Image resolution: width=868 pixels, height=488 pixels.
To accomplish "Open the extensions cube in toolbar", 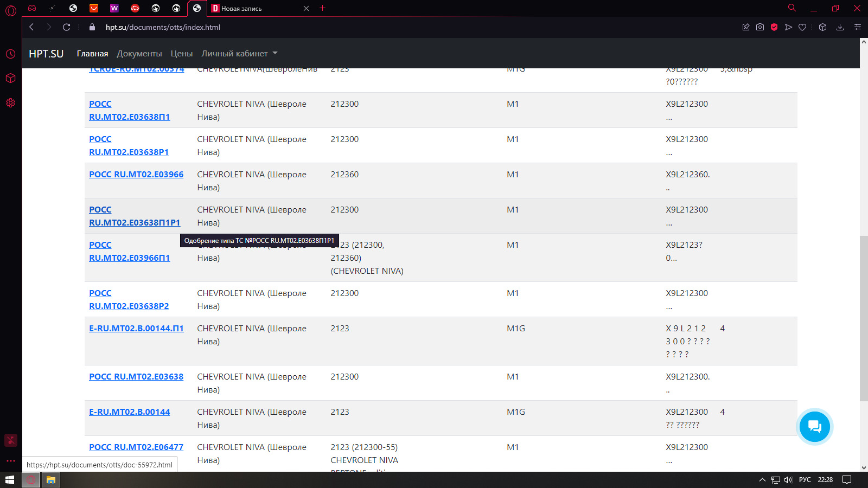I will click(x=823, y=27).
